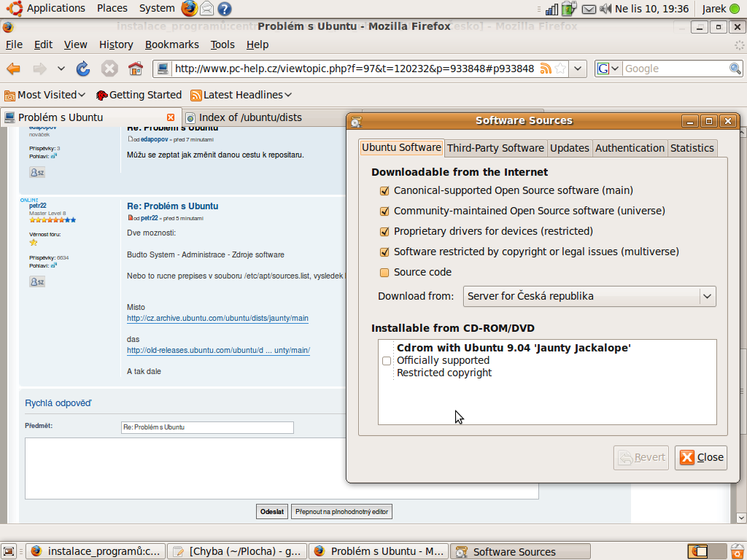The width and height of the screenshot is (747, 560).
Task: Click the network signal tray icon
Action: [551, 9]
